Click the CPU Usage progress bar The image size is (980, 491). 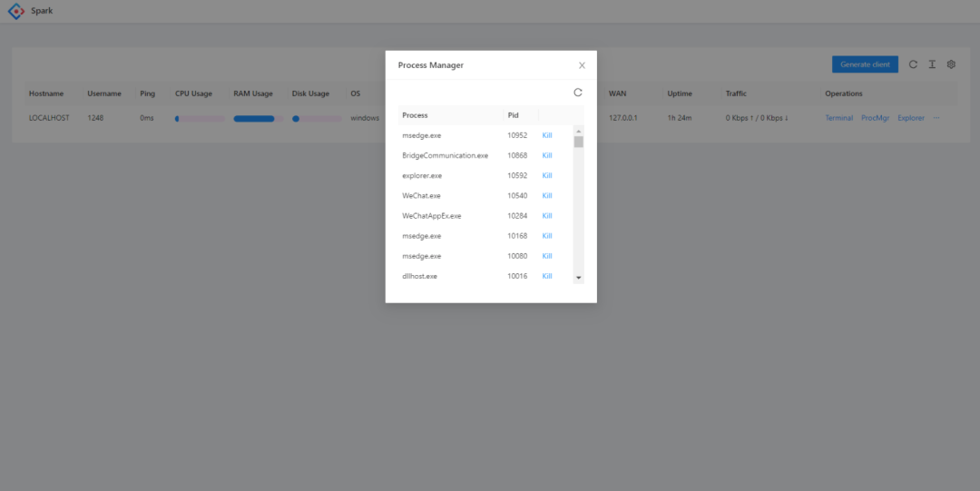(200, 118)
